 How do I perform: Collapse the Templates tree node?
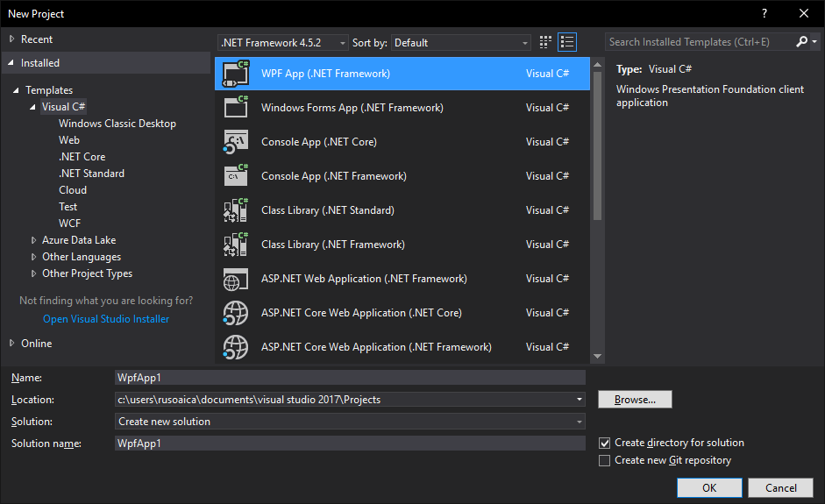[x=16, y=90]
